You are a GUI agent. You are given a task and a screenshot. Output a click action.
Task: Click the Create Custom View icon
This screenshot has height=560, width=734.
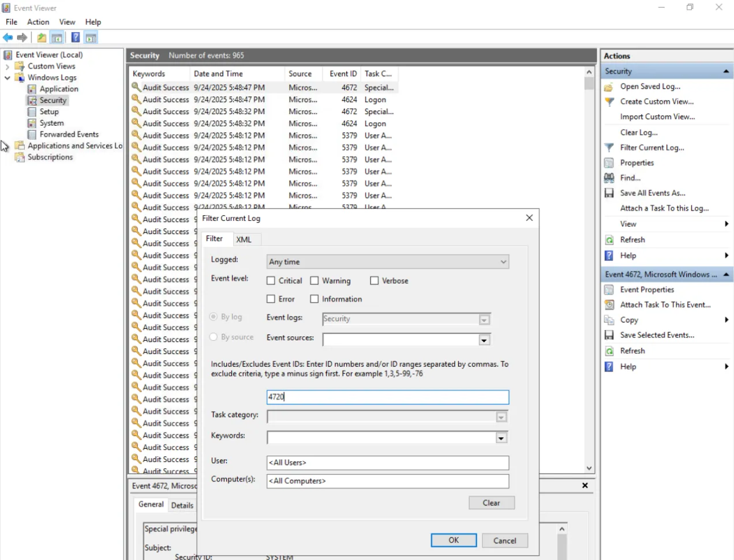point(609,102)
